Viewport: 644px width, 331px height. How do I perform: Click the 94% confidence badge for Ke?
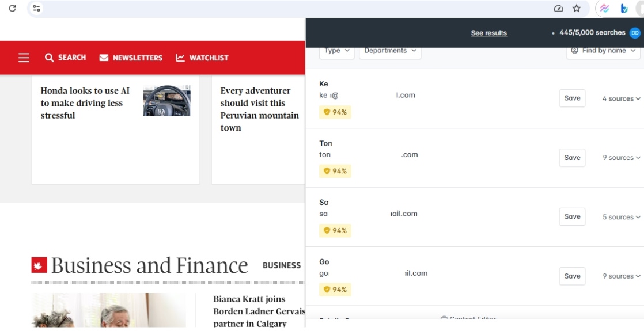tap(335, 112)
